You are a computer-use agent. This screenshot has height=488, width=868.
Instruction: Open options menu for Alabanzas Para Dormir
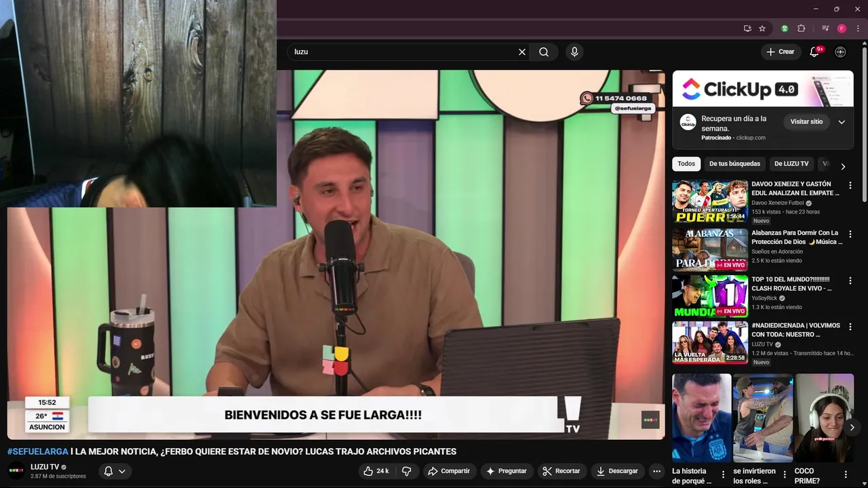click(x=850, y=234)
